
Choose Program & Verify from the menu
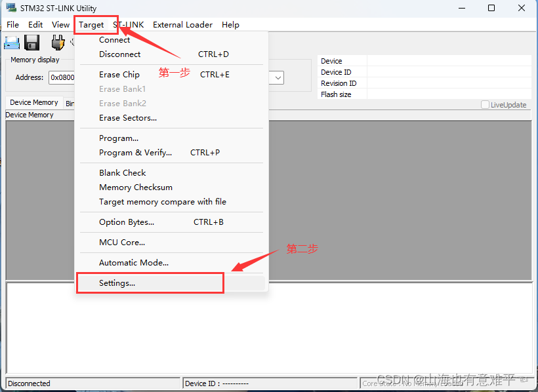point(136,152)
